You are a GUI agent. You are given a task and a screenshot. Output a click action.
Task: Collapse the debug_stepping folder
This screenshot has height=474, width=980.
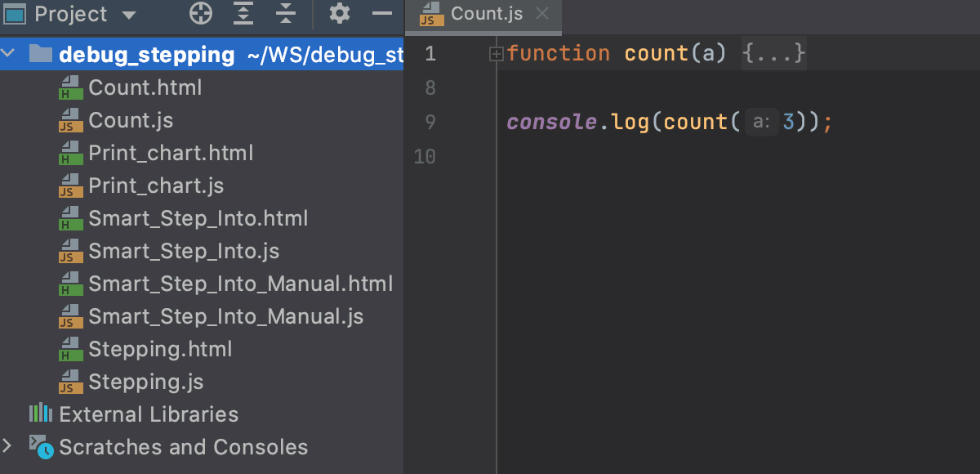pos(9,52)
